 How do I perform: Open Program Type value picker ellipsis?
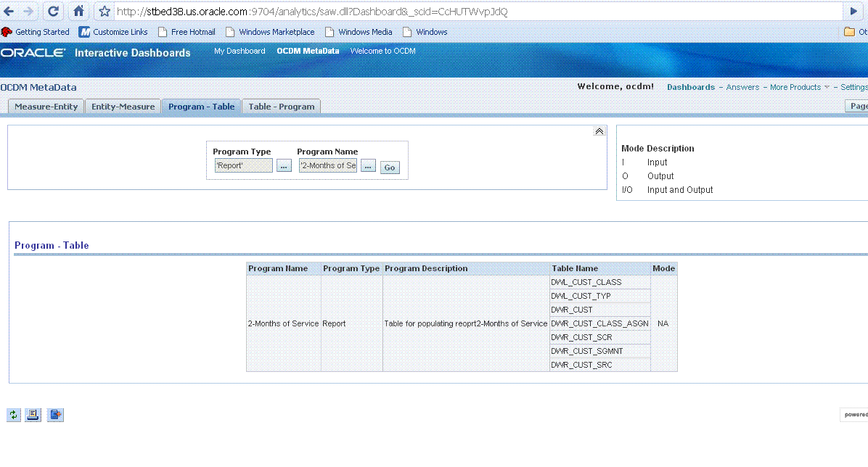[x=284, y=165]
